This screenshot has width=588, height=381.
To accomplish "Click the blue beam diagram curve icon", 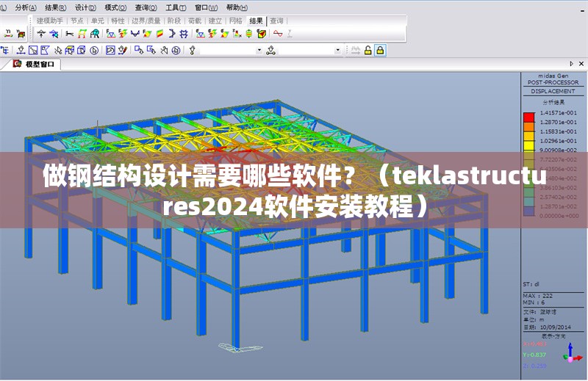I will coord(135,34).
